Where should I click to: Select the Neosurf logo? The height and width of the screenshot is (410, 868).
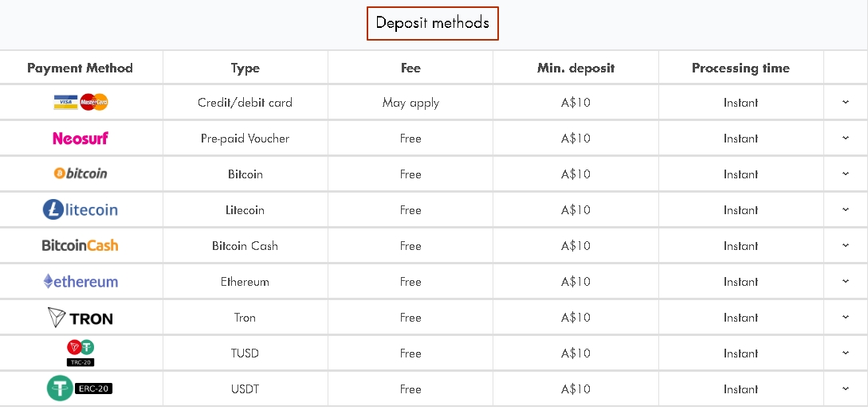click(81, 139)
